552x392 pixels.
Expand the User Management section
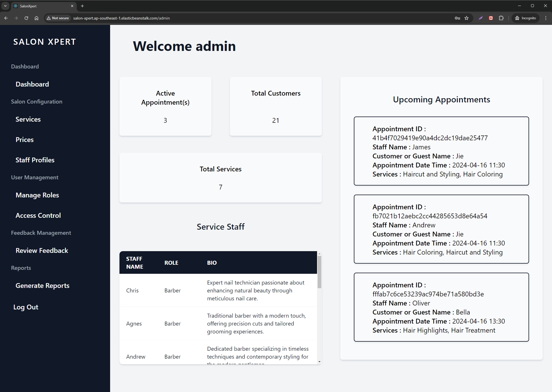[x=35, y=177]
